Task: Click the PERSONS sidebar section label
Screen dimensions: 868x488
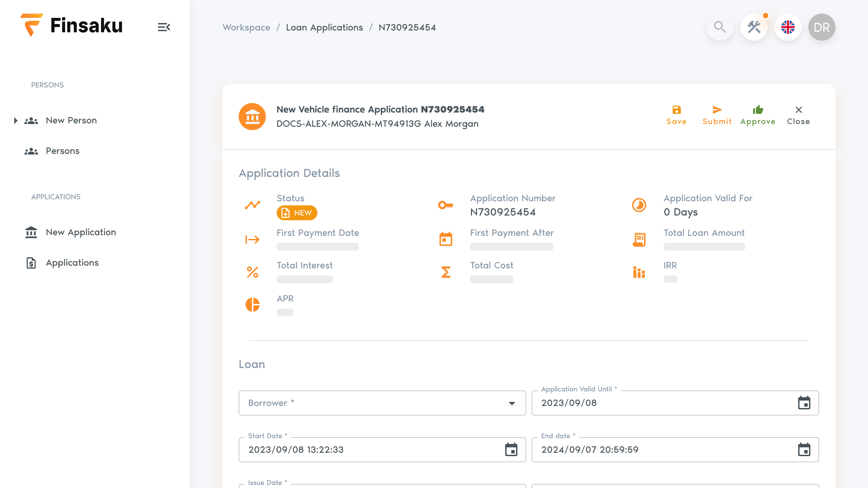Action: [x=47, y=85]
